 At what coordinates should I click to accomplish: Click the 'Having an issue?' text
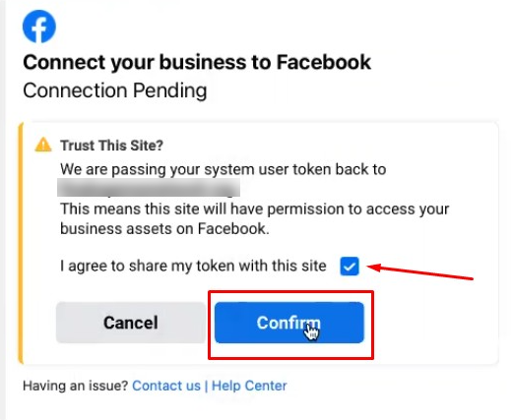(75, 386)
